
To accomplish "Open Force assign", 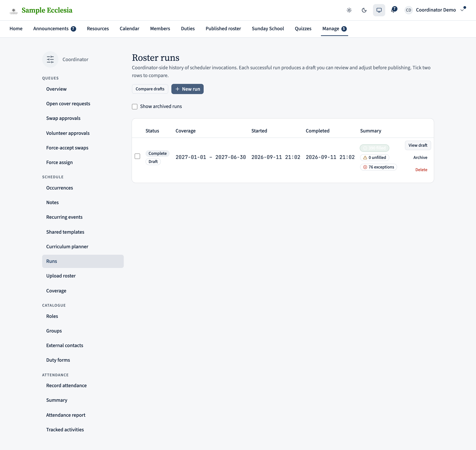I will tap(83, 162).
